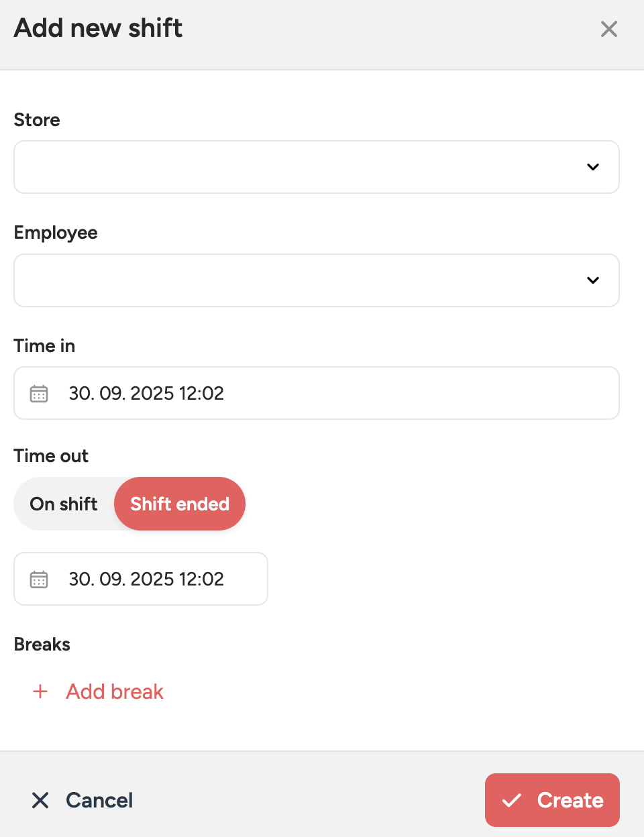Screen dimensions: 644x837
Task: Click the calendar icon in Time out
Action: point(39,579)
